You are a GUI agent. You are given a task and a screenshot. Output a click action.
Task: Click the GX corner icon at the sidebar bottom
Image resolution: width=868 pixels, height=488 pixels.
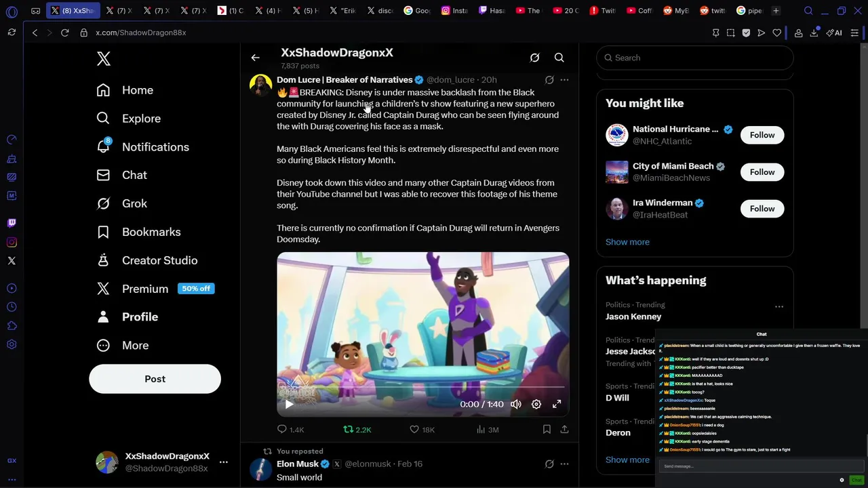pos(12,461)
